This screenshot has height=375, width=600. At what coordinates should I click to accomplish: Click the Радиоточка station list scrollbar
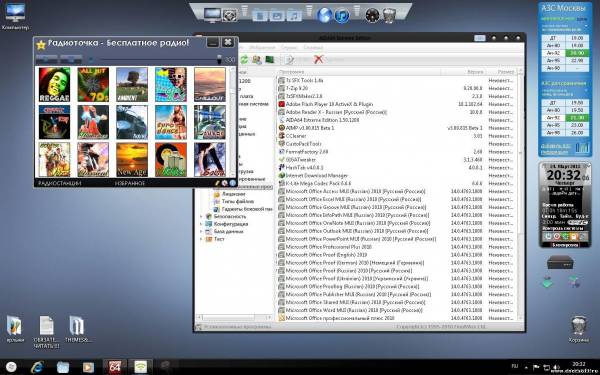tap(232, 122)
